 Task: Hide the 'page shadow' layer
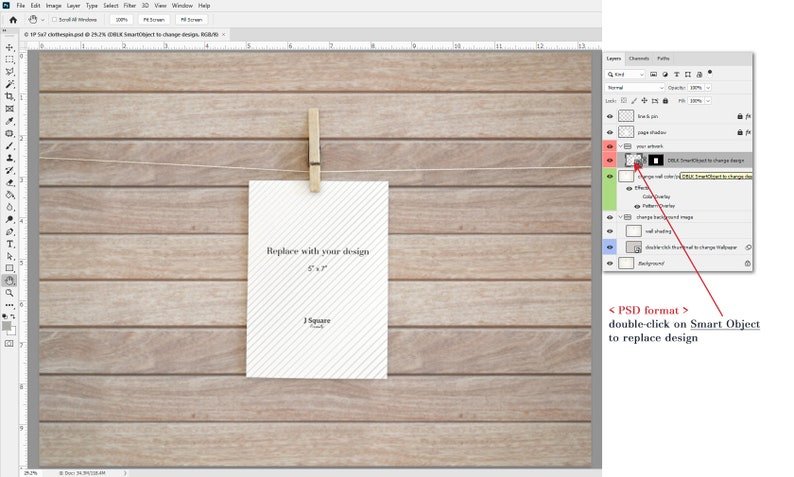(x=610, y=132)
